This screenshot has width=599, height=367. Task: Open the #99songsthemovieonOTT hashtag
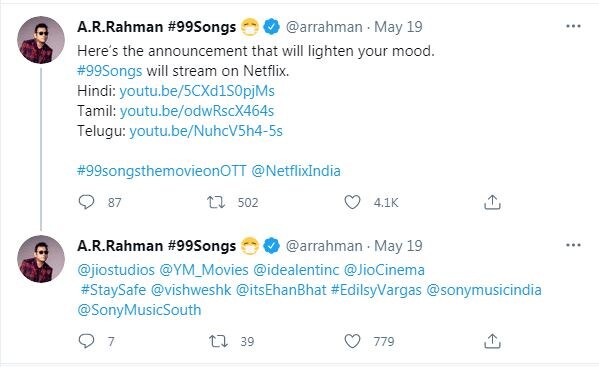(x=162, y=171)
